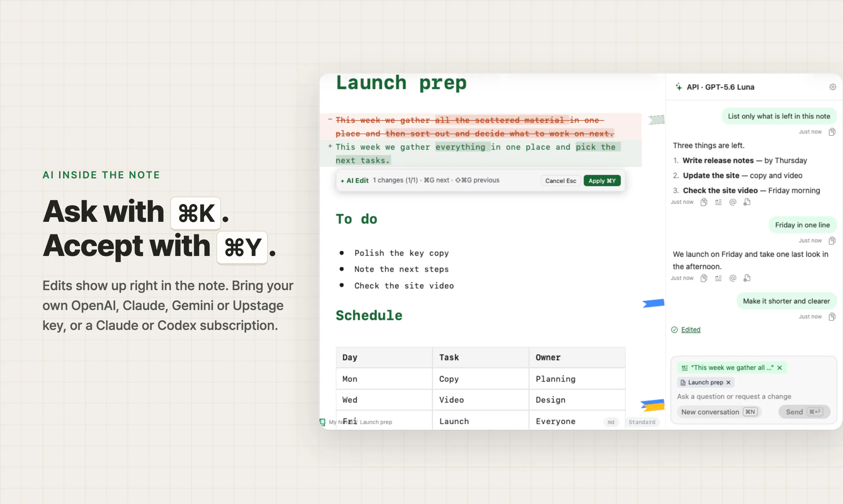Open the API · GPT-5.6 Luna model selector
This screenshot has height=504, width=843.
pos(720,87)
